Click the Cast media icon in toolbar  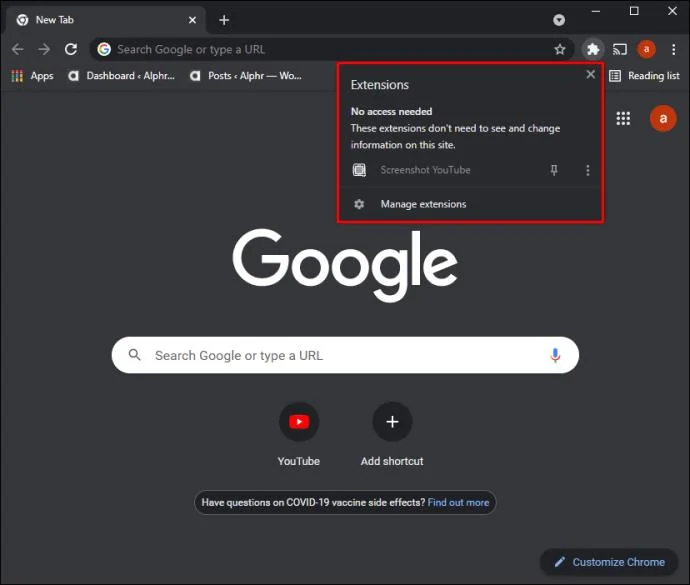[x=620, y=49]
